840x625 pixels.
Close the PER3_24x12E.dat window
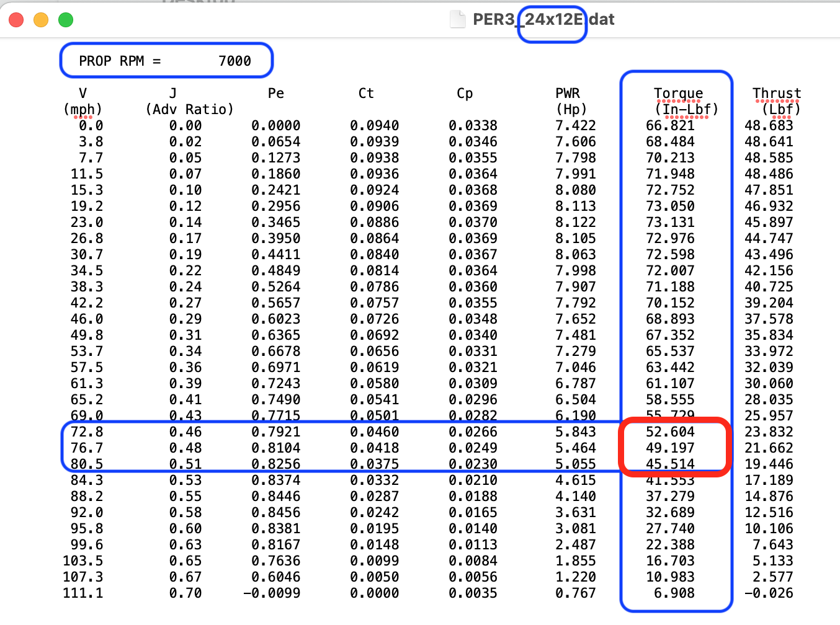pos(16,20)
